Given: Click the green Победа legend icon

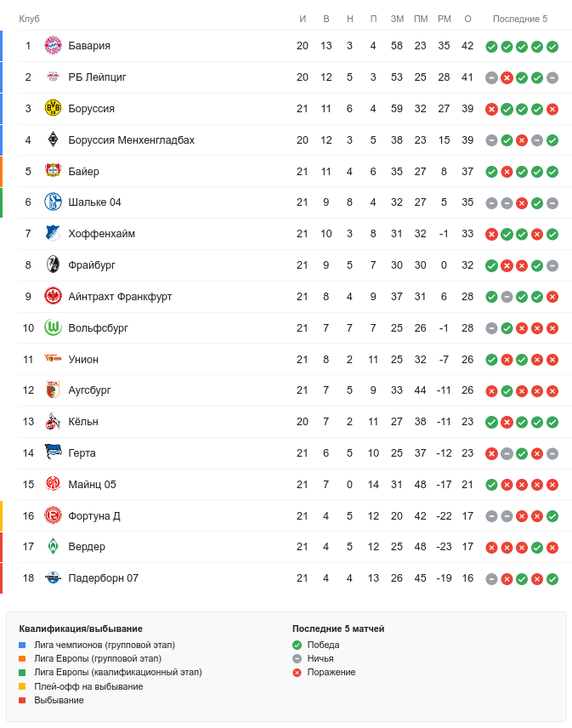Looking at the screenshot, I should point(297,646).
